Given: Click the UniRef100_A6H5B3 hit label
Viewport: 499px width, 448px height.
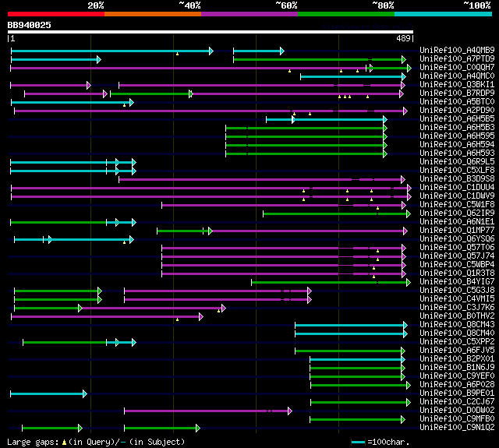Looking at the screenshot, I should 457,128.
